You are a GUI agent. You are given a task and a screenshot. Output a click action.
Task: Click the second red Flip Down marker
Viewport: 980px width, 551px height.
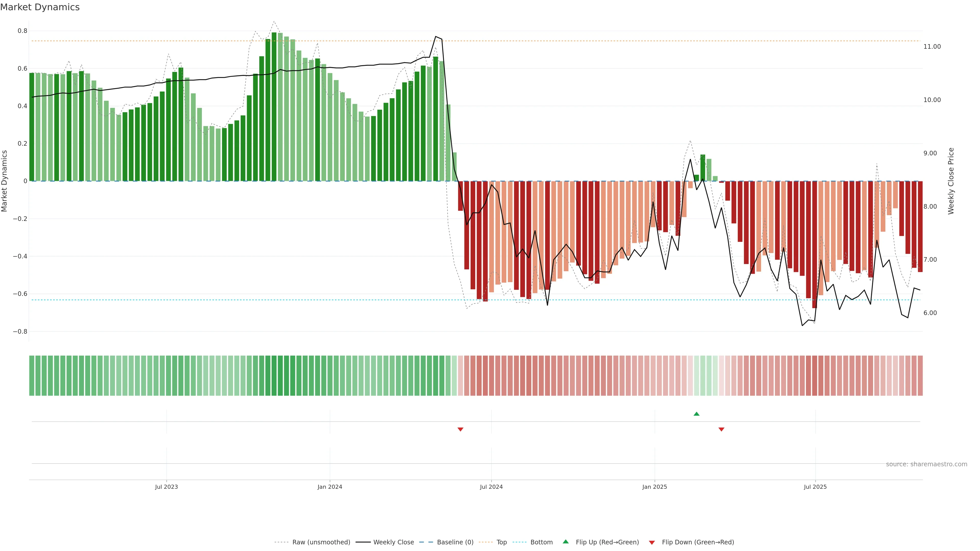[721, 429]
